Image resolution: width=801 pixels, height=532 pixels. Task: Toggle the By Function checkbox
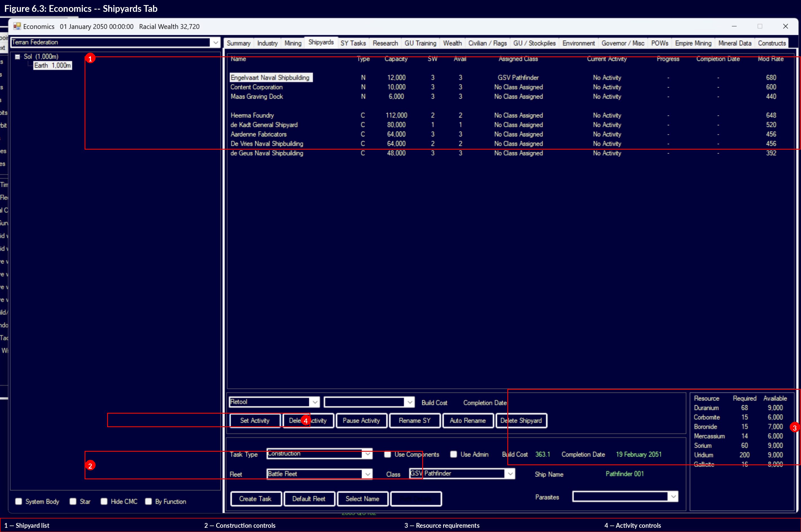point(148,502)
